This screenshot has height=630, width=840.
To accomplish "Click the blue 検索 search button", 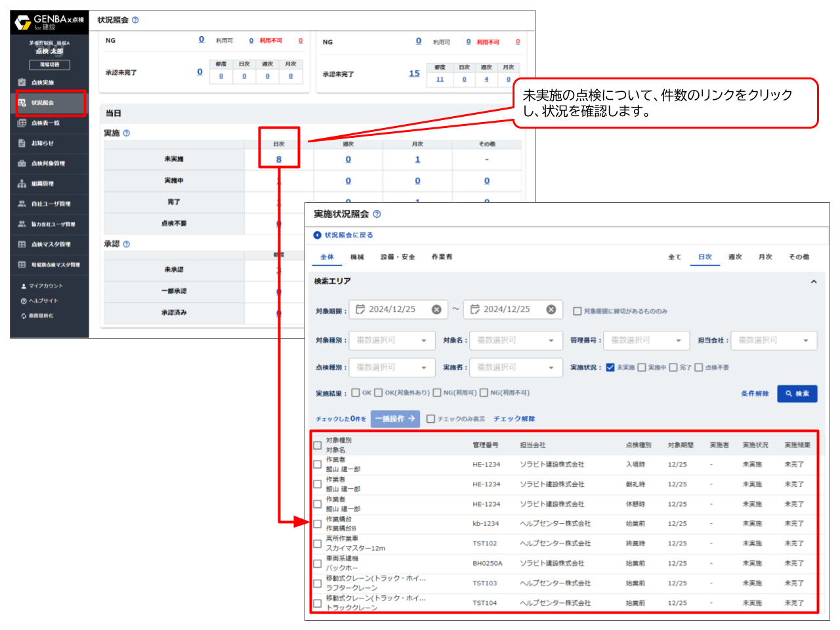I will point(797,394).
